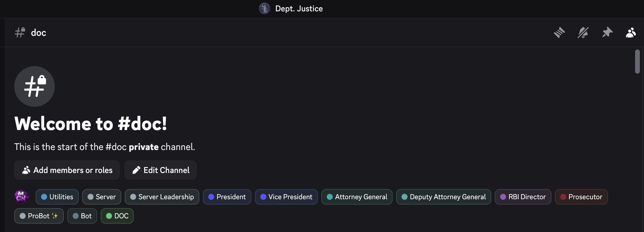Select the Attorney General role tag

coord(357,197)
